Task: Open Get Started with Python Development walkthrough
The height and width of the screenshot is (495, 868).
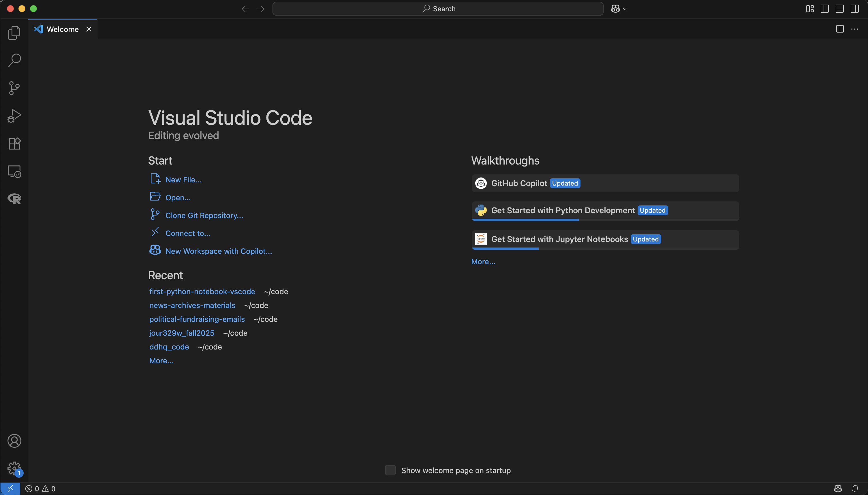Action: (x=605, y=211)
